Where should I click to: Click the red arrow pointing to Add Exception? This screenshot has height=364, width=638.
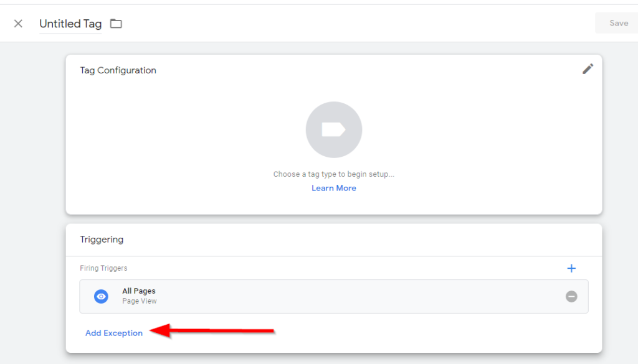pyautogui.click(x=212, y=330)
